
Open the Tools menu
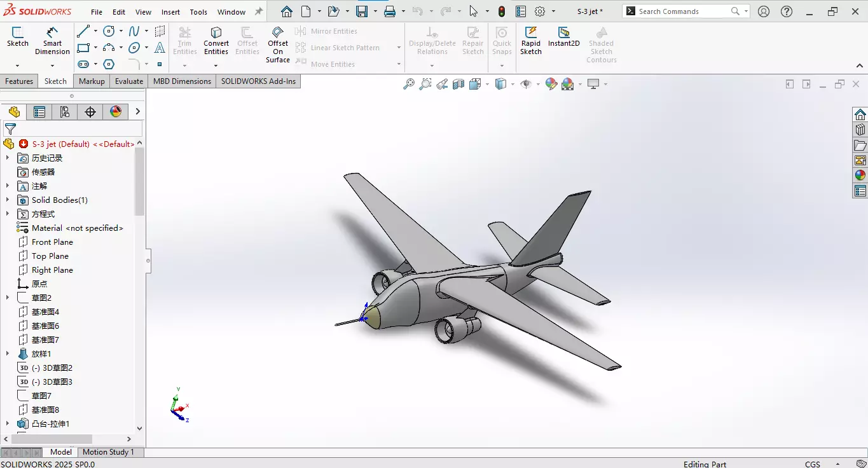click(x=198, y=12)
